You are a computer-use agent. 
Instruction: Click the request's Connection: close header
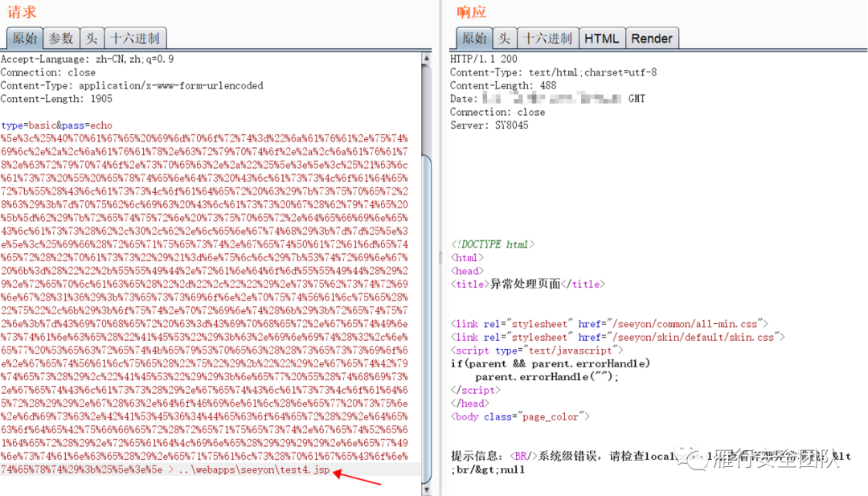click(48, 72)
